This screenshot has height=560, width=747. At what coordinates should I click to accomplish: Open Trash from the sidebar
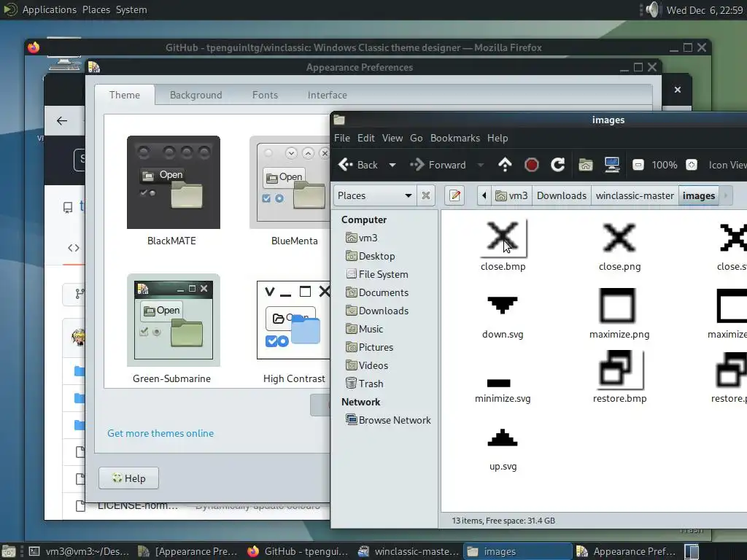click(x=365, y=384)
